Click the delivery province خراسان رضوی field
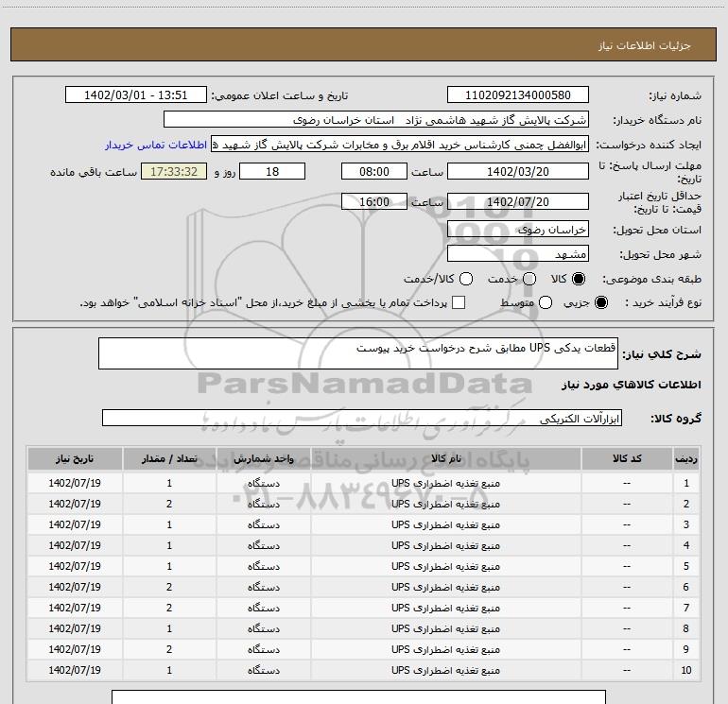 (517, 229)
